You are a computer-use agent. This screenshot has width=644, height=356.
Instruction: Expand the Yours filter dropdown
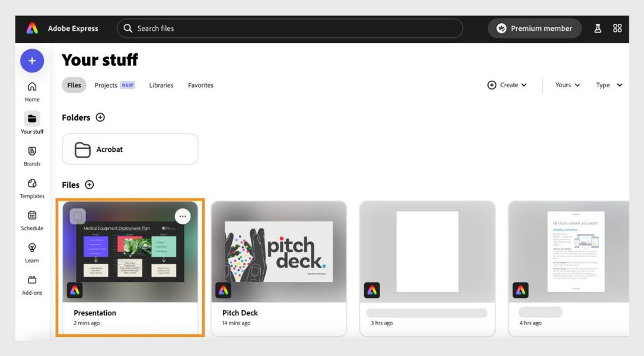[567, 85]
